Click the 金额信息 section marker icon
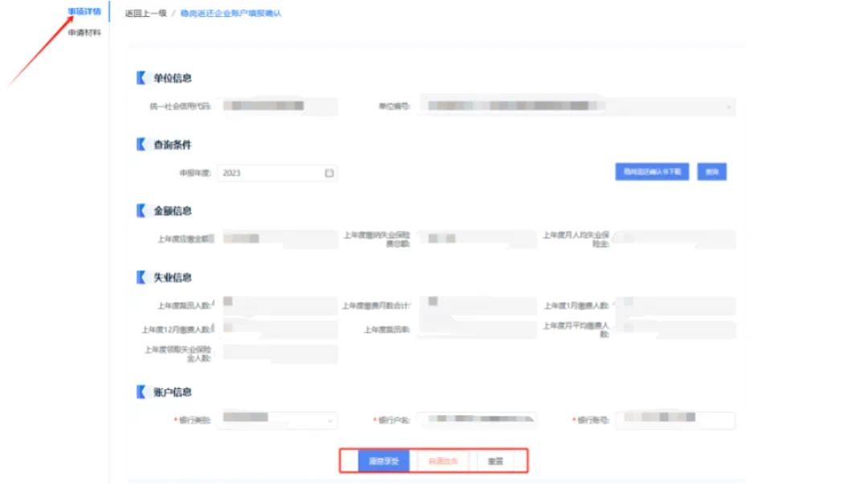Image resolution: width=868 pixels, height=484 pixels. pos(141,211)
